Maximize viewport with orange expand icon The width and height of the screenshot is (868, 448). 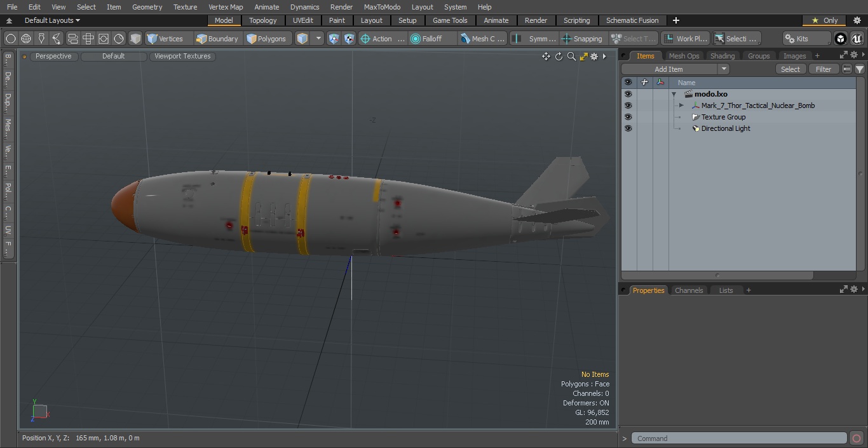click(x=583, y=57)
